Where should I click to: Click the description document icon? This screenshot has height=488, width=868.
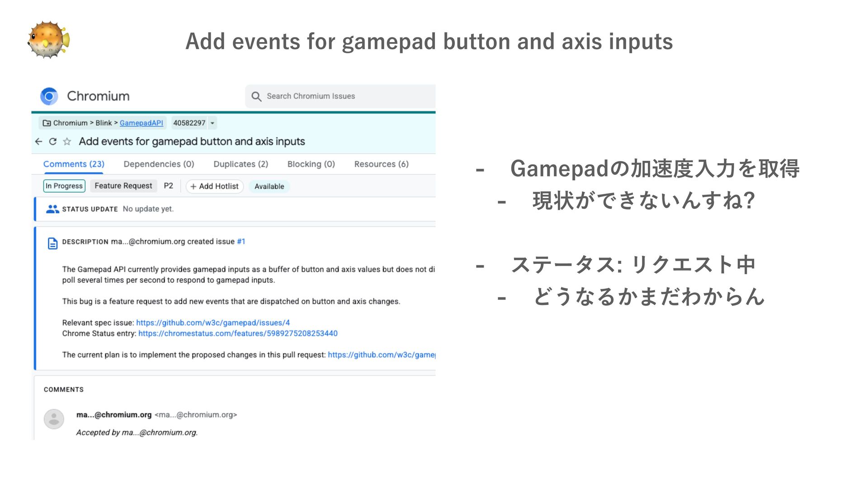coord(52,244)
